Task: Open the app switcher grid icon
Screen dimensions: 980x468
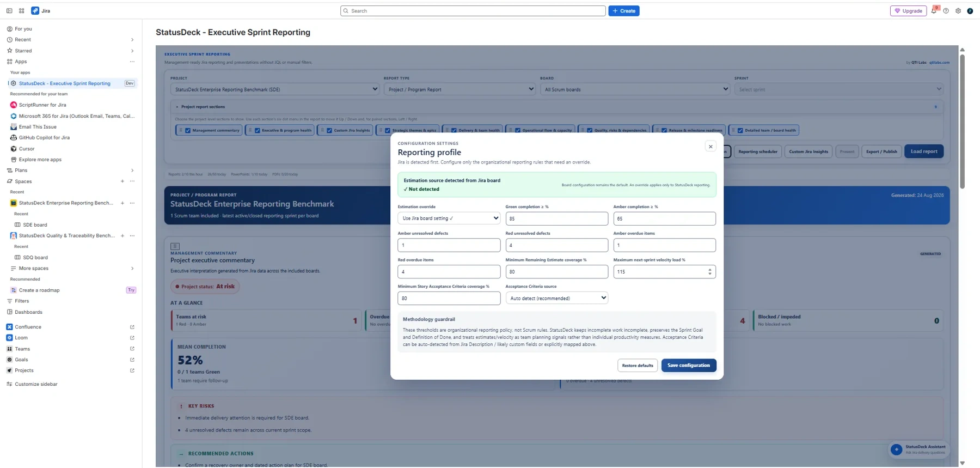Action: point(22,11)
